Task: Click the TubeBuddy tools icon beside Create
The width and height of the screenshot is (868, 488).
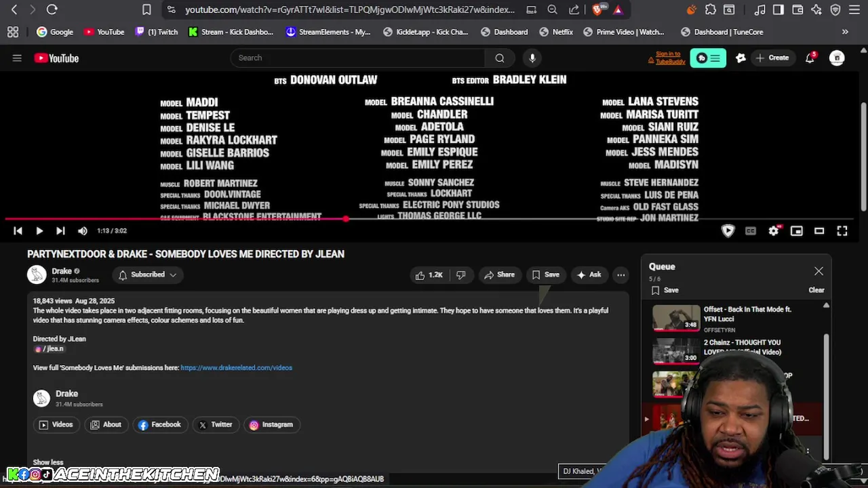Action: (x=741, y=58)
